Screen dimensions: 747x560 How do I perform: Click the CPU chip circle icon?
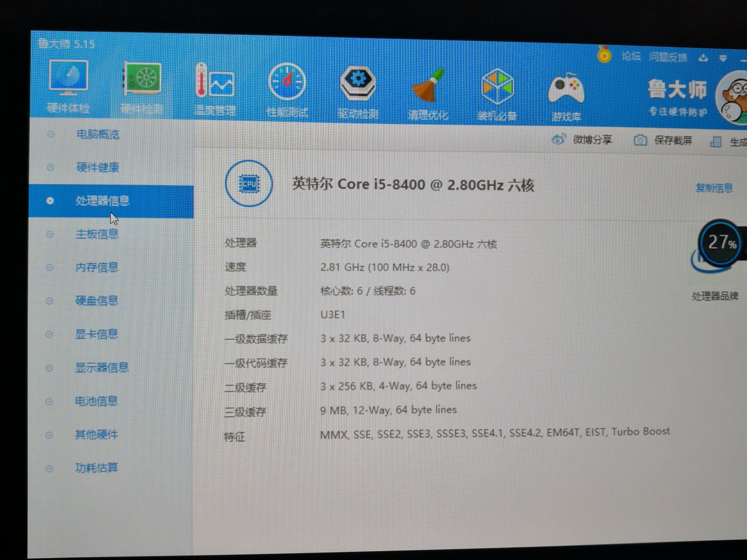click(x=249, y=183)
